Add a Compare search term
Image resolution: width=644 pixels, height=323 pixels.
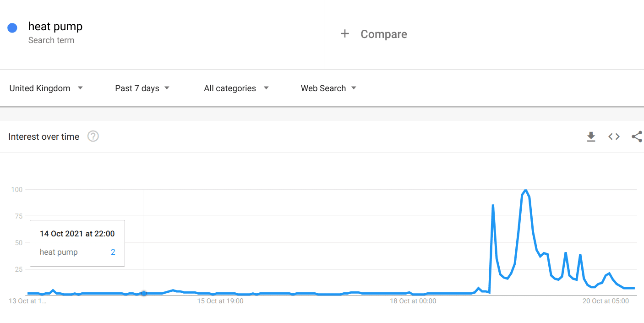pos(384,34)
